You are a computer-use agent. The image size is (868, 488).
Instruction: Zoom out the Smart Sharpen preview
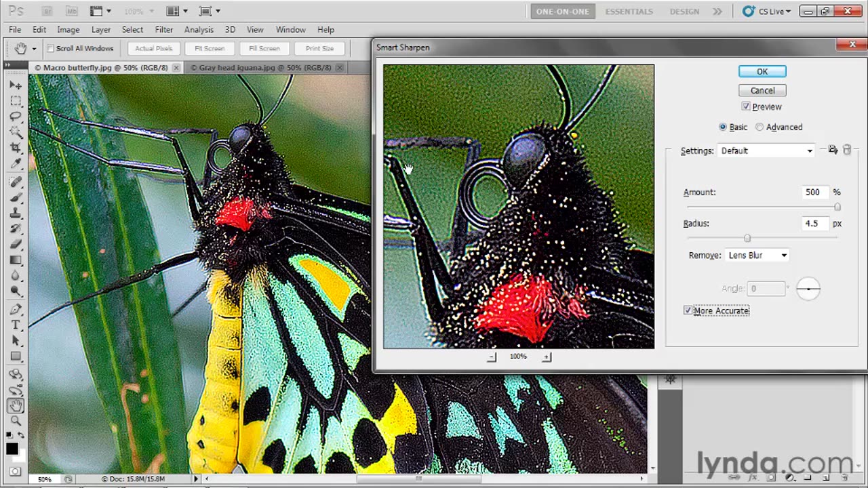pyautogui.click(x=492, y=357)
